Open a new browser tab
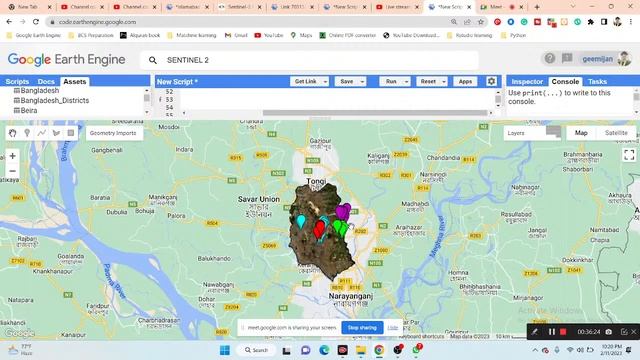 [x=537, y=7]
